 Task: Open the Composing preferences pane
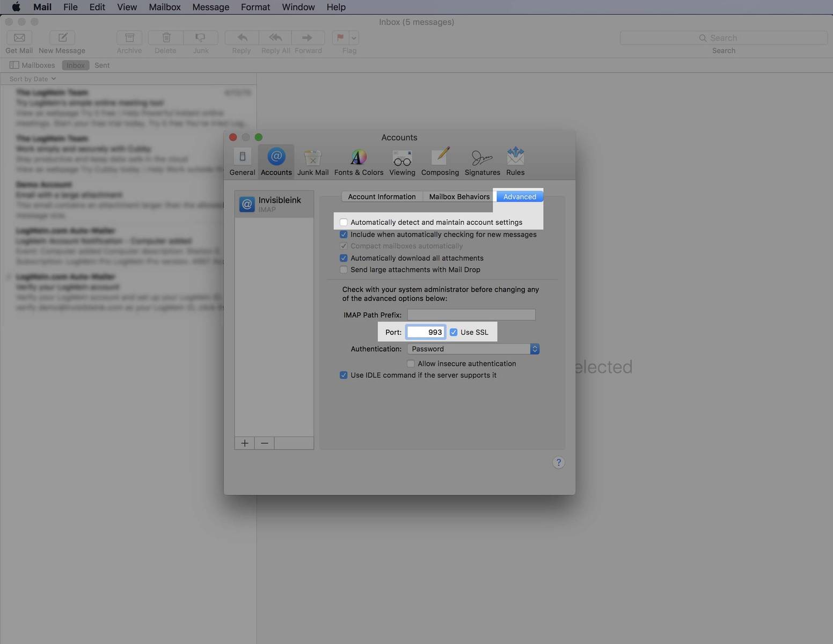(440, 161)
